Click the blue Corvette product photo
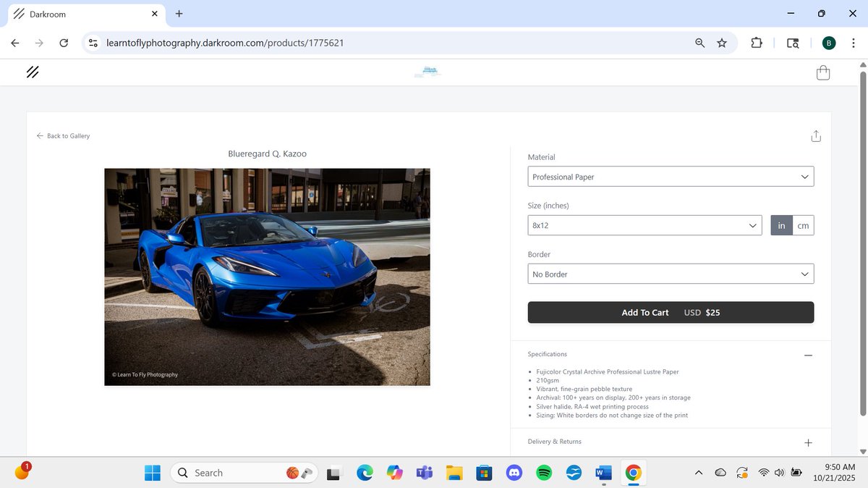The height and width of the screenshot is (488, 868). tap(267, 277)
